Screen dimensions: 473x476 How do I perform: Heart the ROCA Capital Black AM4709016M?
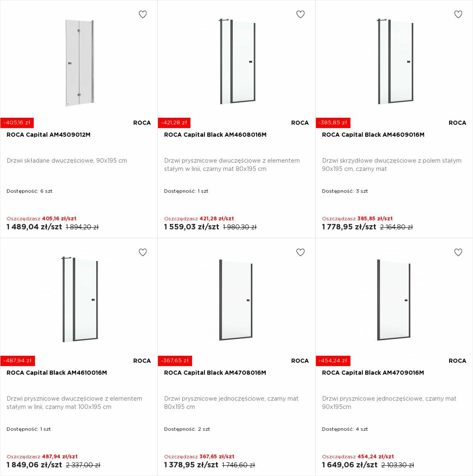click(458, 252)
